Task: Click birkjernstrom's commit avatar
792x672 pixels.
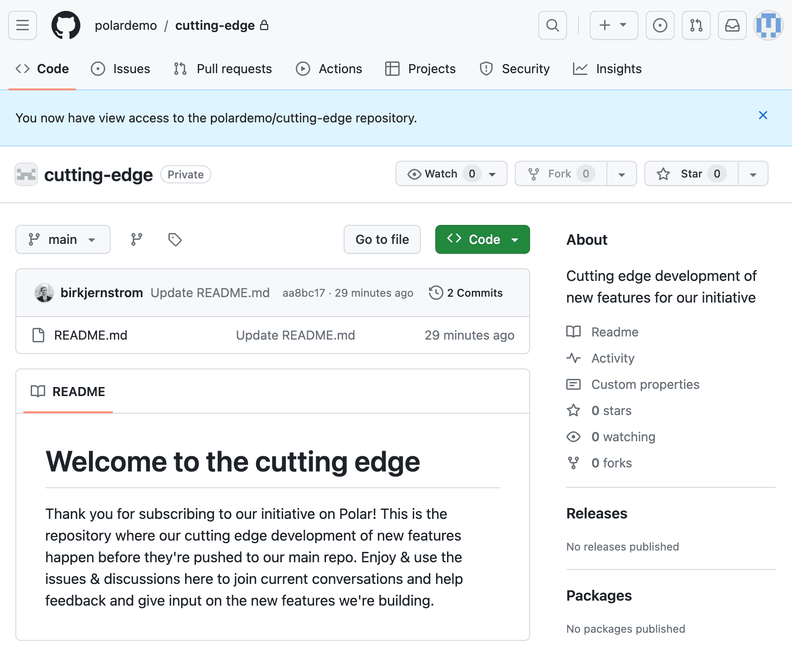Action: click(x=44, y=293)
